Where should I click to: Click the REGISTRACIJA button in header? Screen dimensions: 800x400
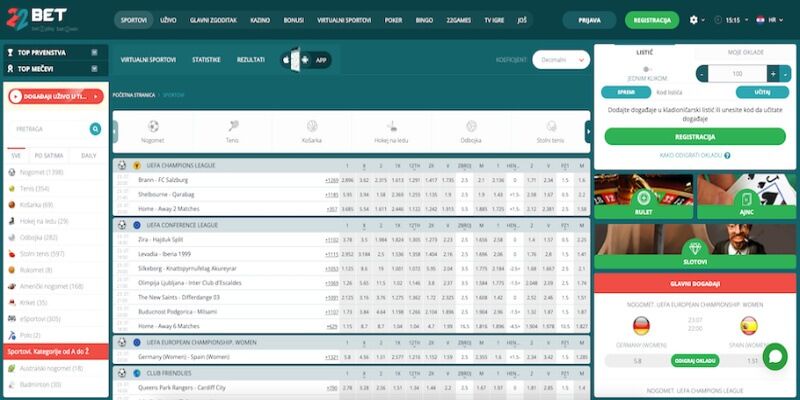coord(652,20)
